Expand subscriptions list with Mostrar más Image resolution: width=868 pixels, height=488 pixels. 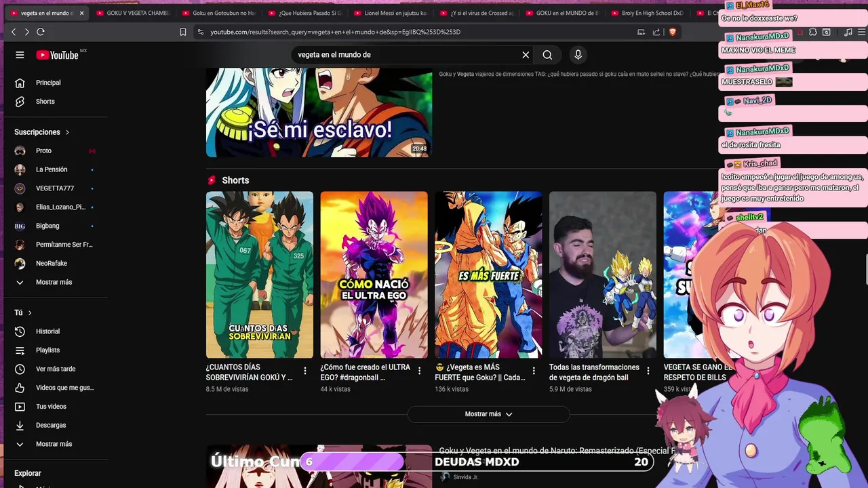[54, 282]
